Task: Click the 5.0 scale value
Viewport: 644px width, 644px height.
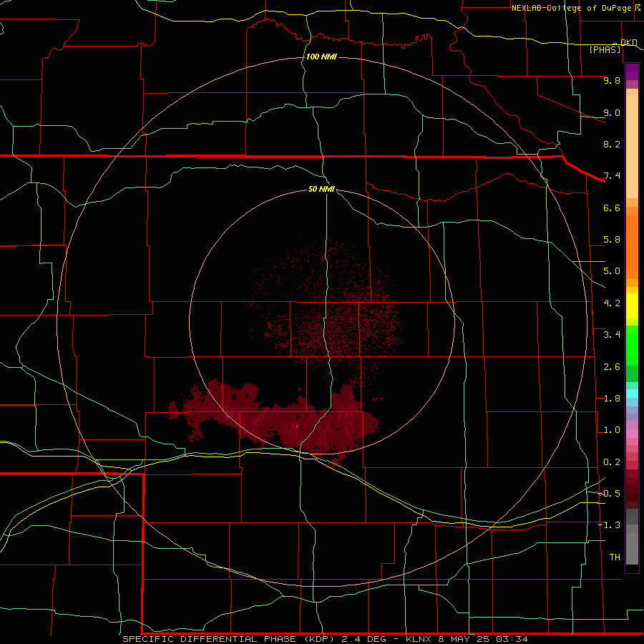Action: point(612,271)
